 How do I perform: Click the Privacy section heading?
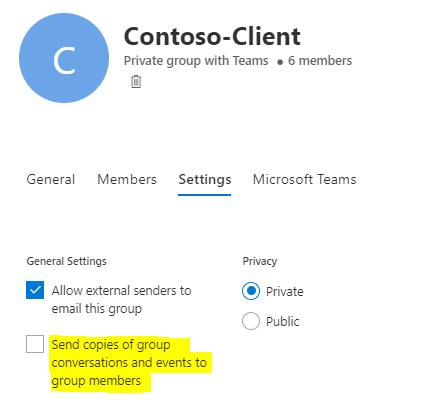tap(260, 261)
